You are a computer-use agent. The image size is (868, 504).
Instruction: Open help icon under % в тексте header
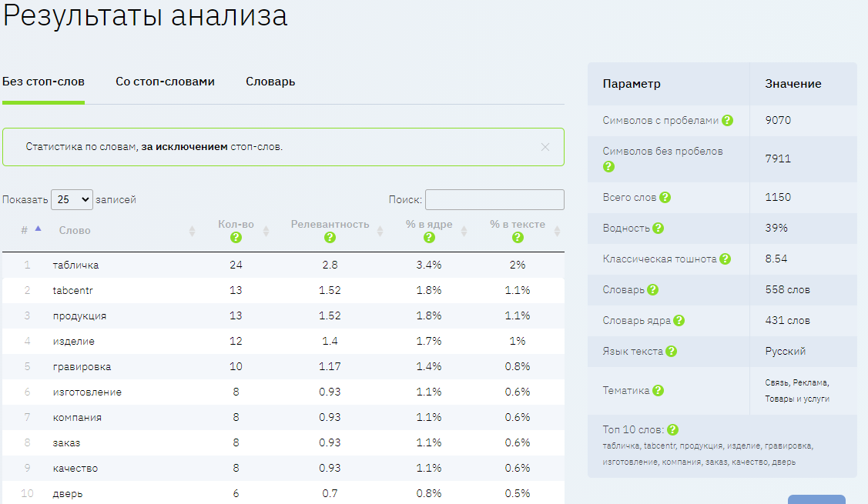(x=518, y=237)
